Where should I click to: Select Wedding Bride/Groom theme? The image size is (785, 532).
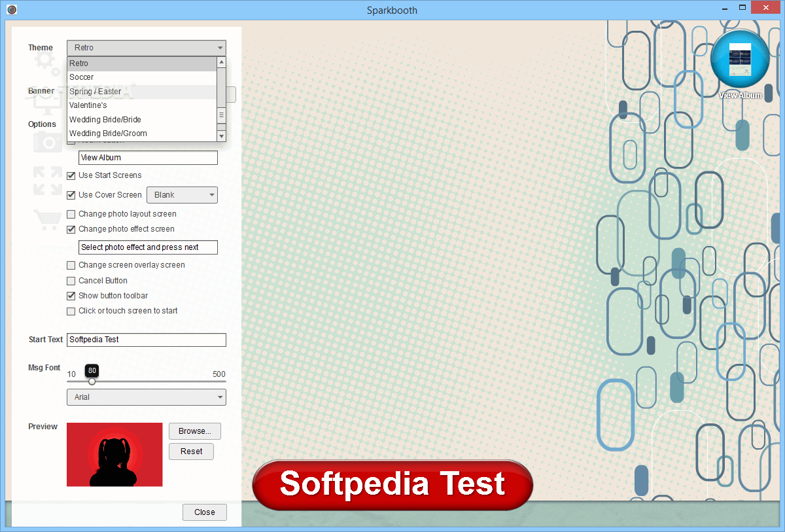[142, 133]
